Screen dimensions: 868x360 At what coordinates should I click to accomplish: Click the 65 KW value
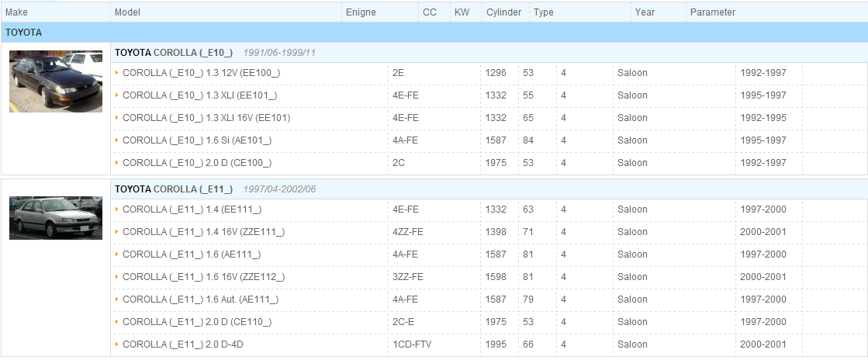[528, 117]
